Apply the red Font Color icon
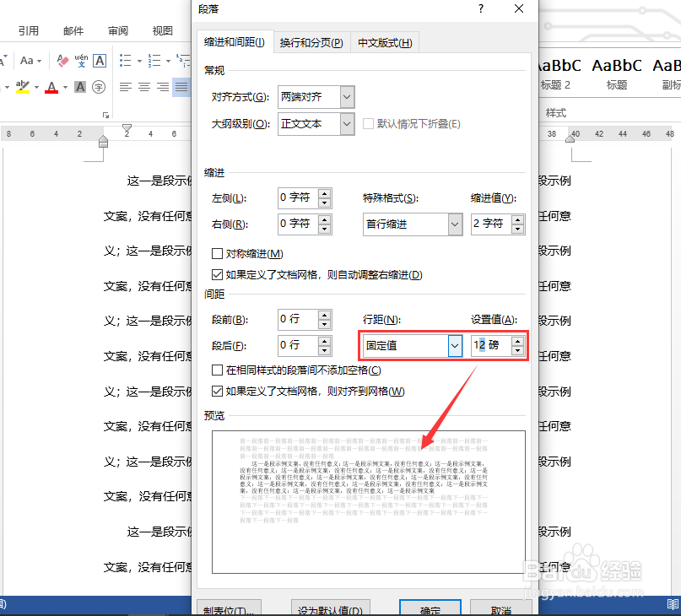This screenshot has height=616, width=681. pyautogui.click(x=51, y=85)
